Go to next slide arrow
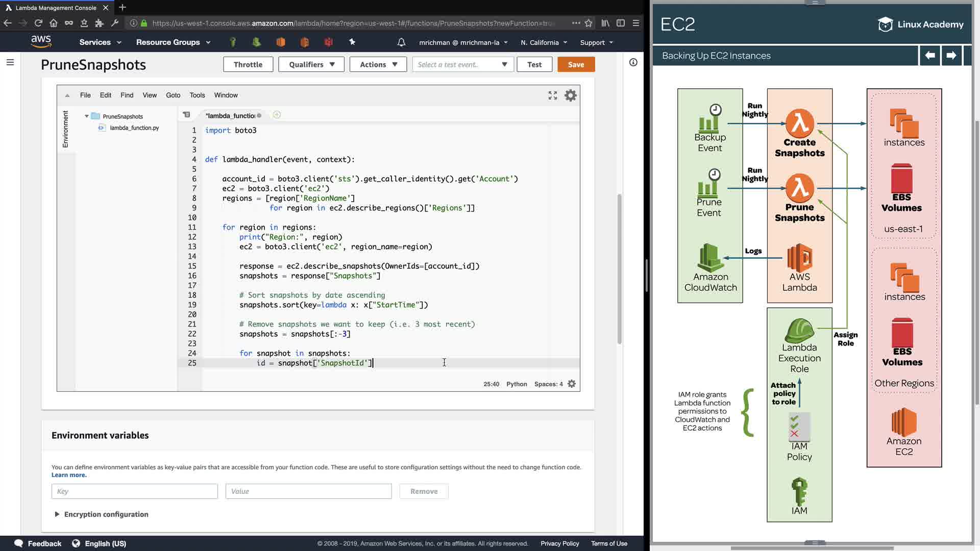The width and height of the screenshot is (980, 551). point(951,55)
